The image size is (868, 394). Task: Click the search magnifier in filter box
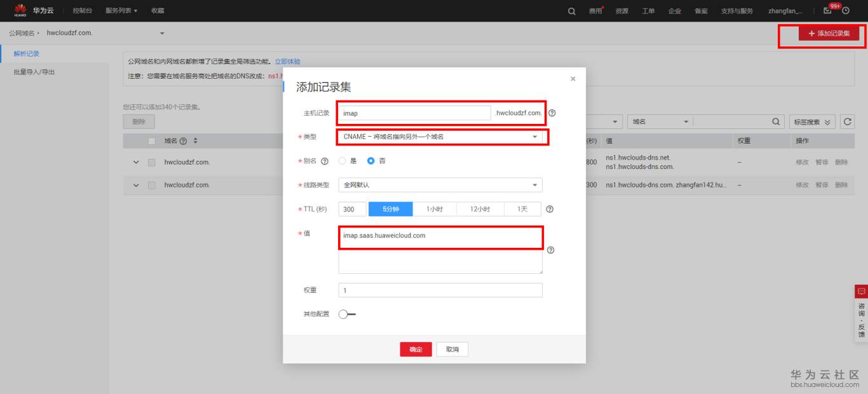(x=776, y=121)
